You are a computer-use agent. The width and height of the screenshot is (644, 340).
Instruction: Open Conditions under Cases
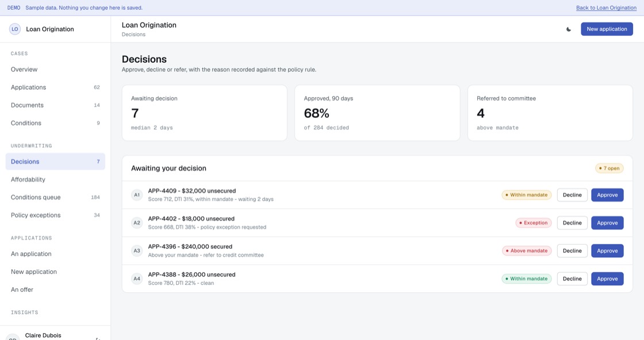[55, 123]
